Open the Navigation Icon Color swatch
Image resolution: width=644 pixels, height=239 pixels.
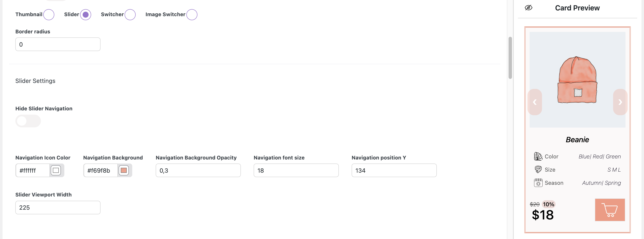56,170
